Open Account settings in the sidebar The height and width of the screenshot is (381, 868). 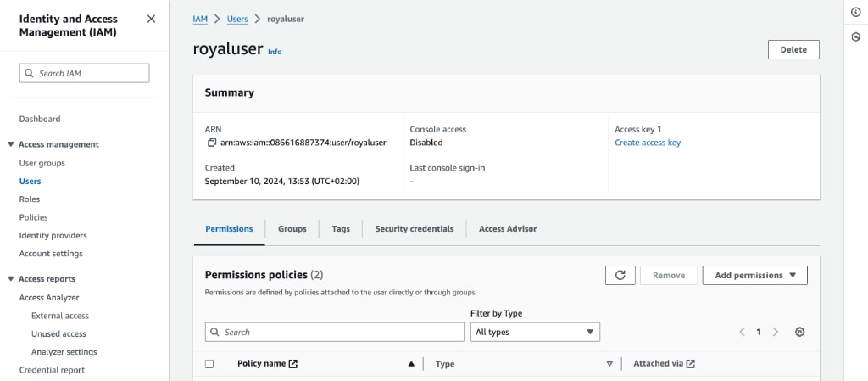[51, 254]
